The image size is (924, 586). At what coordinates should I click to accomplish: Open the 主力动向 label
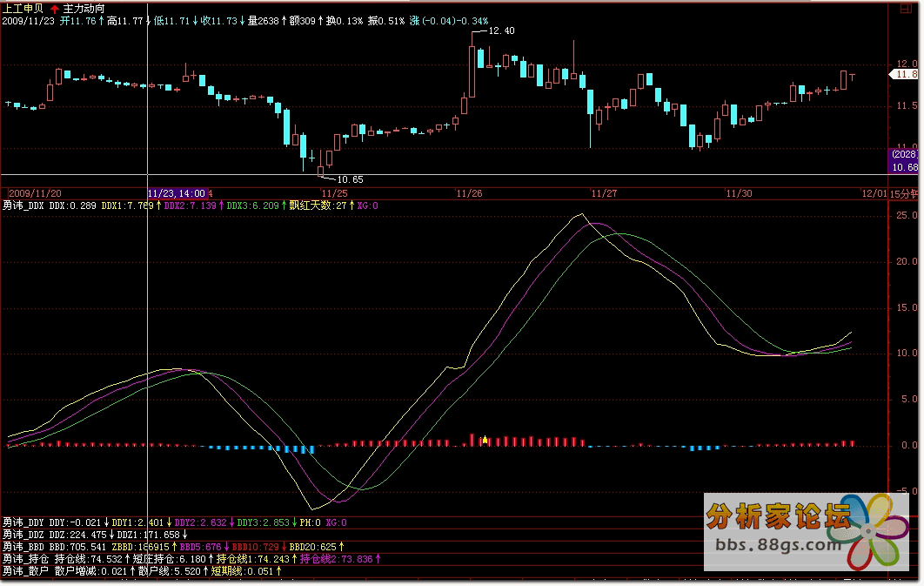83,8
